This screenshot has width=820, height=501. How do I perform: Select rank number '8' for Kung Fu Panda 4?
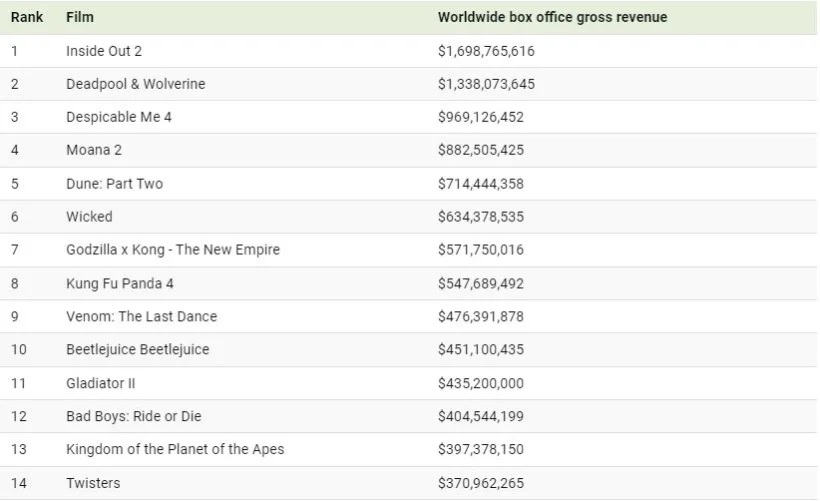[x=15, y=284]
